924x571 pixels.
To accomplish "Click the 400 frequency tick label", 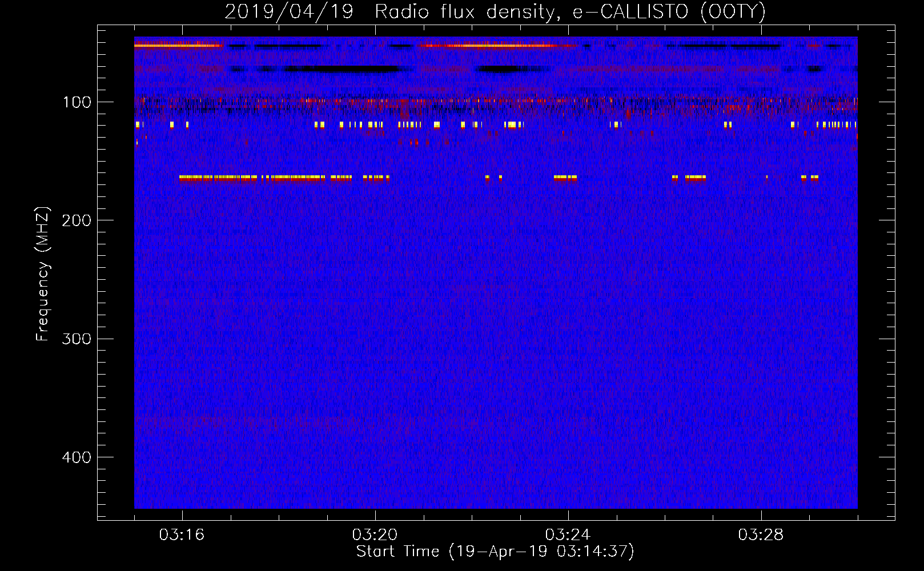I will (x=77, y=457).
